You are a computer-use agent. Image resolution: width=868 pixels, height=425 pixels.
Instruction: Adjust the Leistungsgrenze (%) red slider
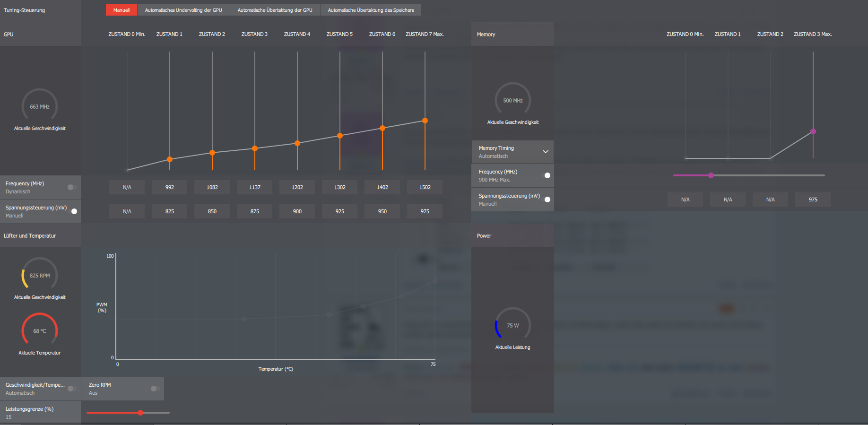140,413
